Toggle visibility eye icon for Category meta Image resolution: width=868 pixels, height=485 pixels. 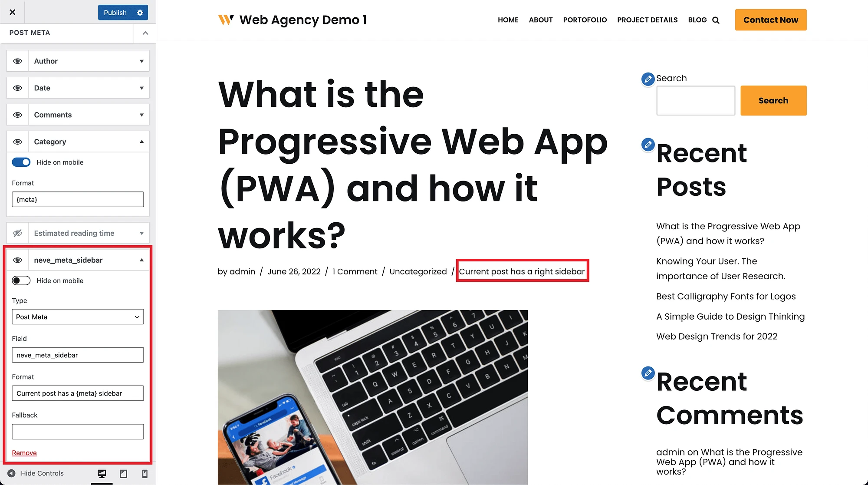click(x=18, y=142)
